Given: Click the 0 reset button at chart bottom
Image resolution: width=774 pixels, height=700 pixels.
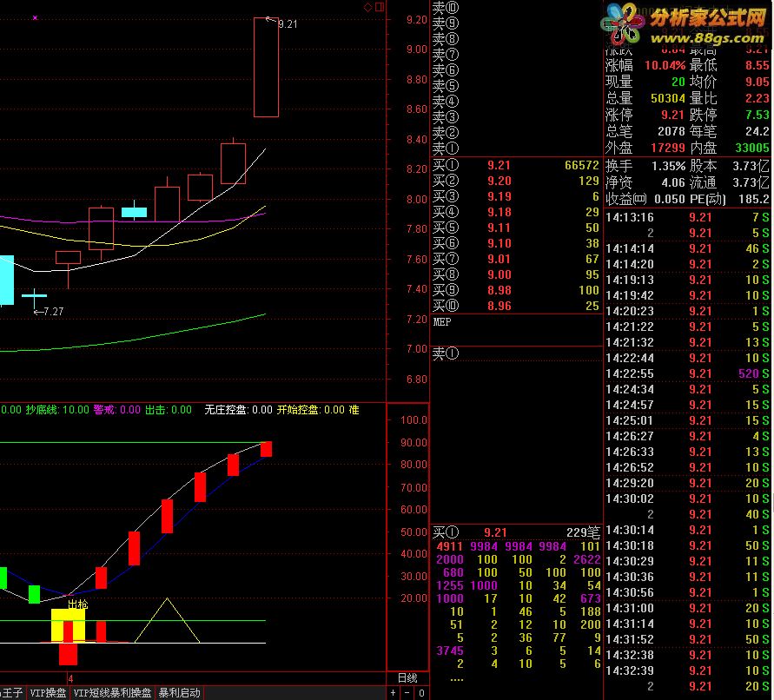Looking at the screenshot, I should click(421, 692).
